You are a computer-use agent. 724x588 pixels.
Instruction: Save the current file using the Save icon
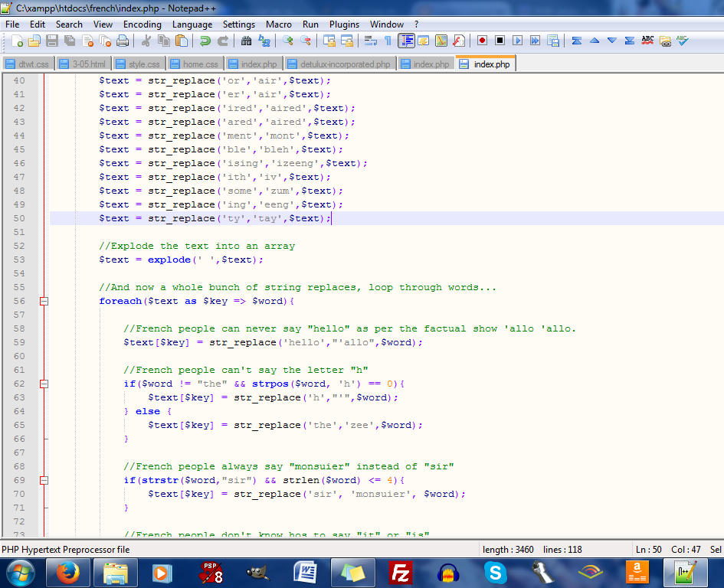pos(52,41)
